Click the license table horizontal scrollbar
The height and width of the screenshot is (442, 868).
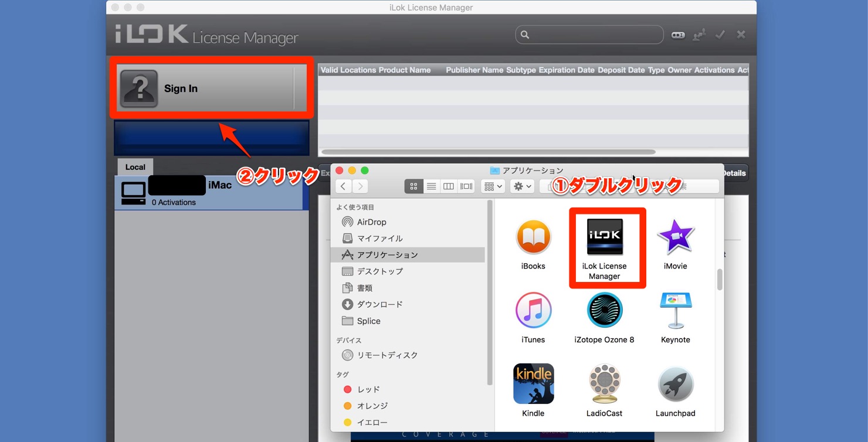pos(488,152)
